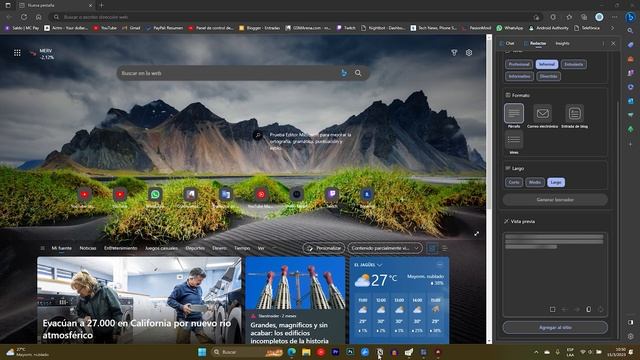Open the Android Authority bookmark

click(x=548, y=28)
